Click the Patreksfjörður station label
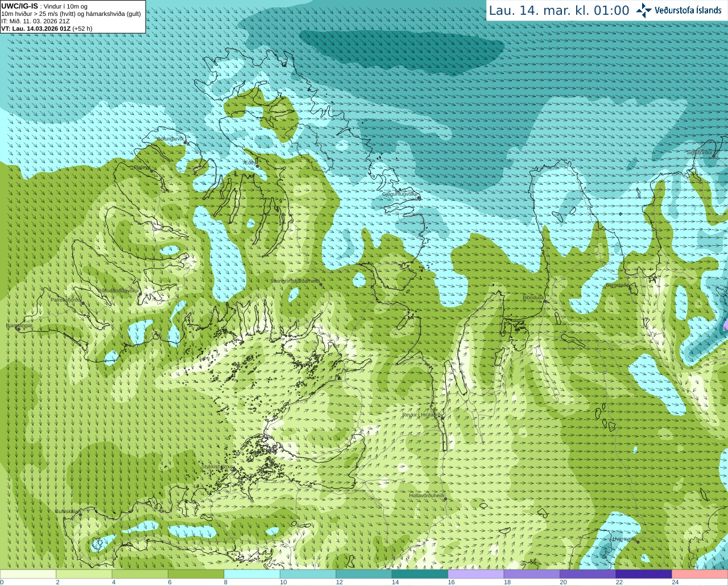Image resolution: width=728 pixels, height=586 pixels. [66, 300]
